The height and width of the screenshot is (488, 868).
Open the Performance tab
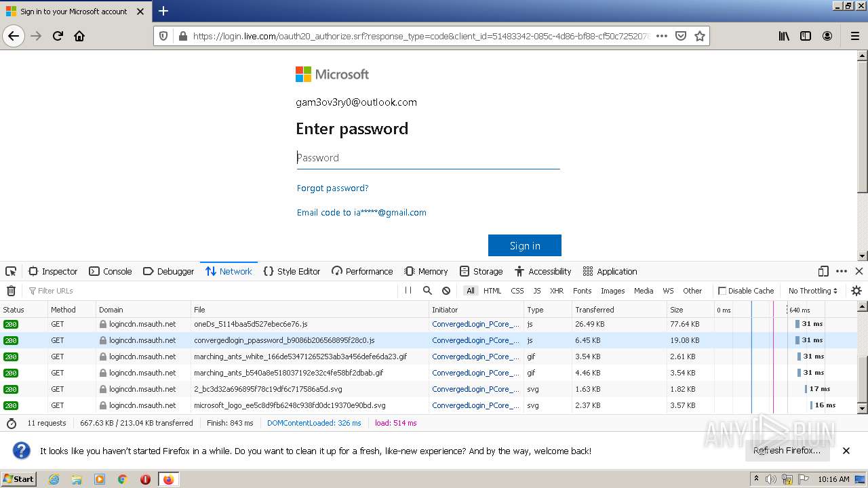[x=362, y=271]
